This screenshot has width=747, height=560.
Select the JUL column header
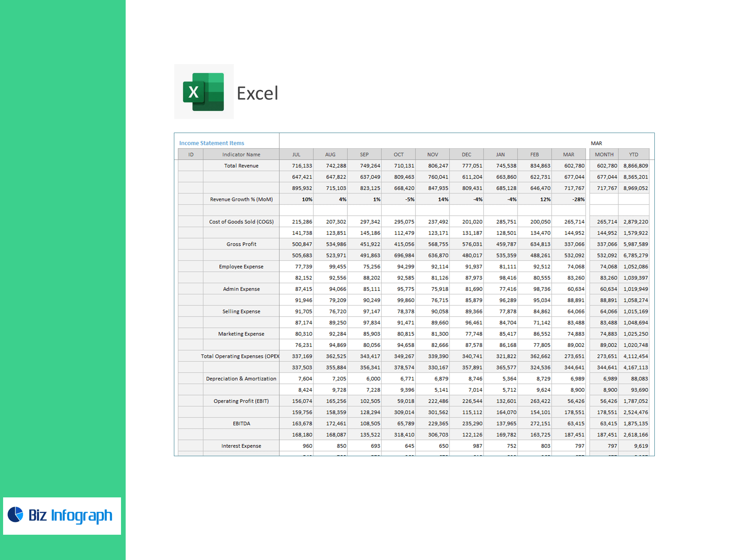click(296, 154)
